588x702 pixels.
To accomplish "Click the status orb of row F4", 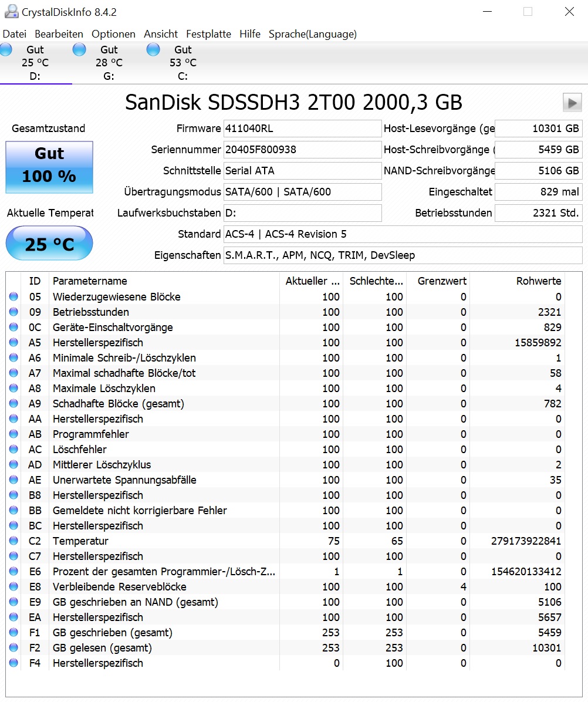I will click(x=14, y=663).
